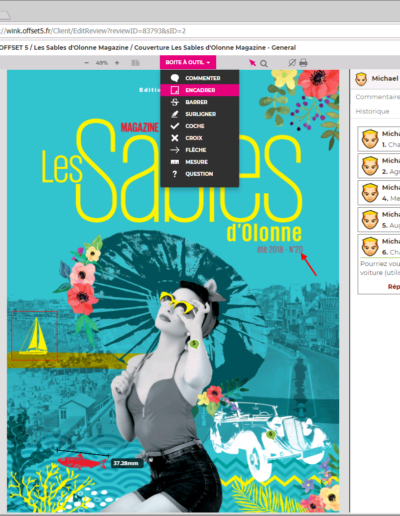Open the page layout columns icon
The width and height of the screenshot is (400, 516).
(135, 63)
